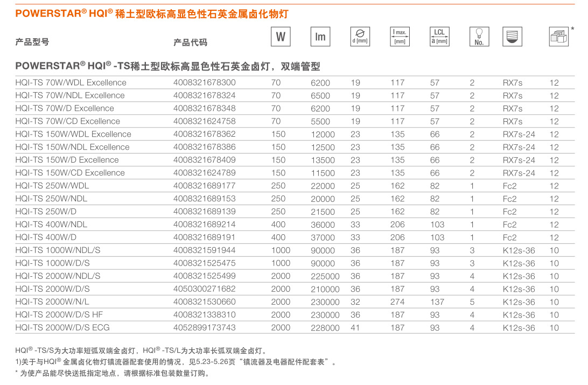
Task: Click lumen value 13500
Action: tap(323, 160)
